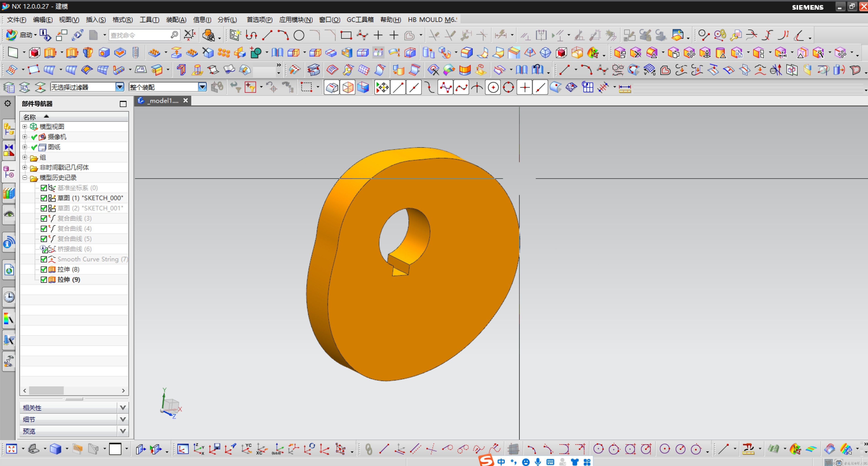Image resolution: width=868 pixels, height=466 pixels.
Task: Toggle checkbox for 拉伸 (8)
Action: tap(44, 269)
